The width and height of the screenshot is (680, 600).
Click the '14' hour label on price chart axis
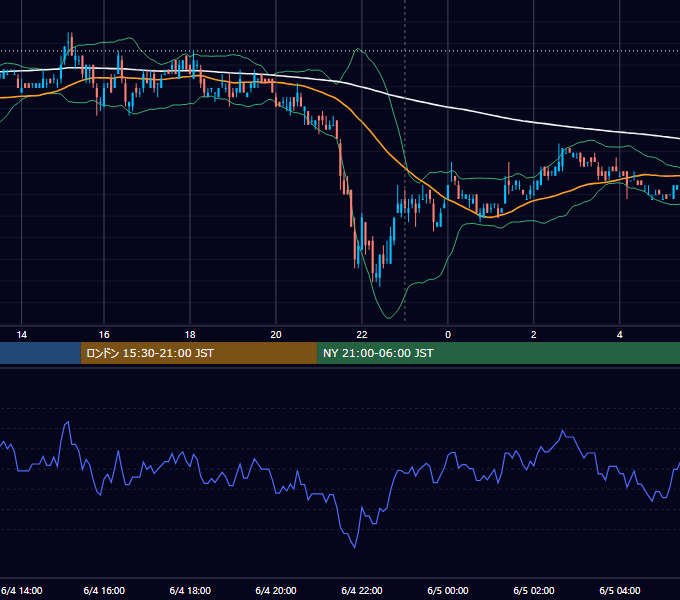click(22, 335)
